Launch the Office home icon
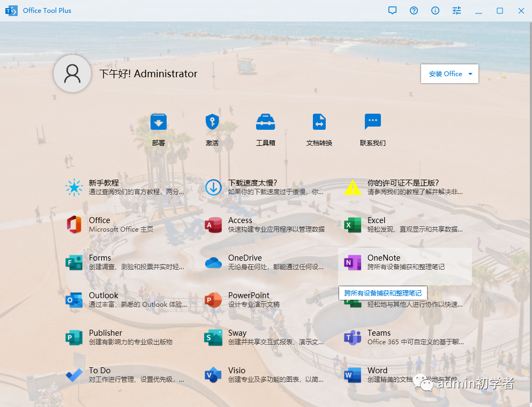 pyautogui.click(x=74, y=225)
